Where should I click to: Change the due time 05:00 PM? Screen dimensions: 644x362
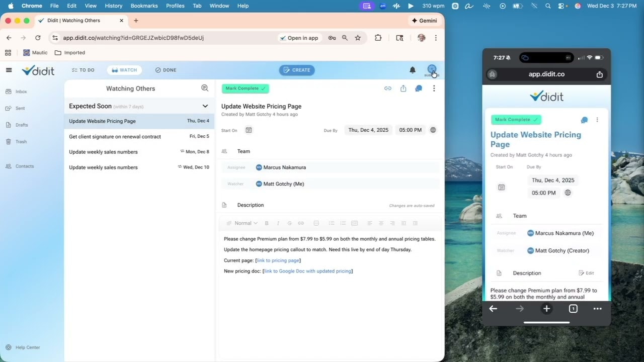point(411,130)
